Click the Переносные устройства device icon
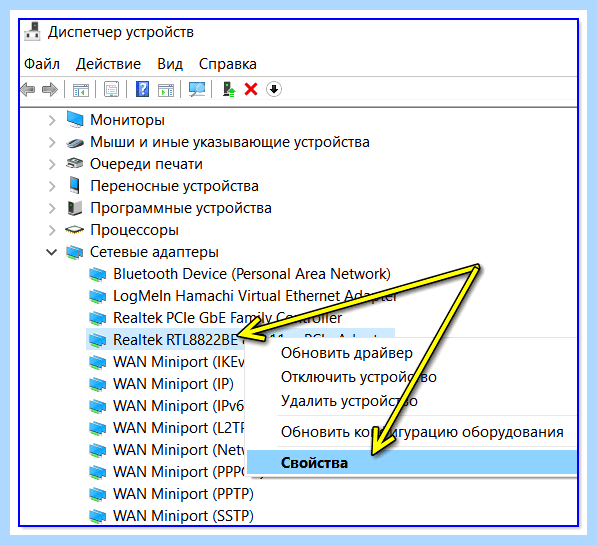597x545 pixels. [75, 185]
